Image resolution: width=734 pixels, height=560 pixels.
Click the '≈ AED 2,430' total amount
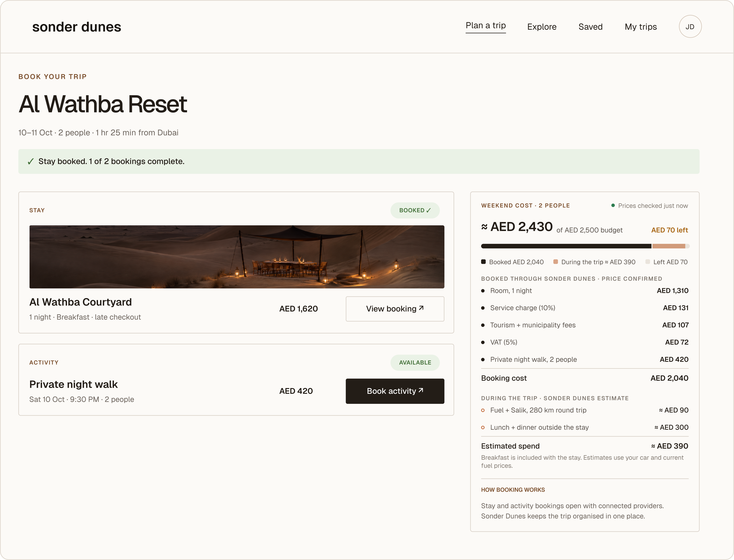[x=517, y=227]
